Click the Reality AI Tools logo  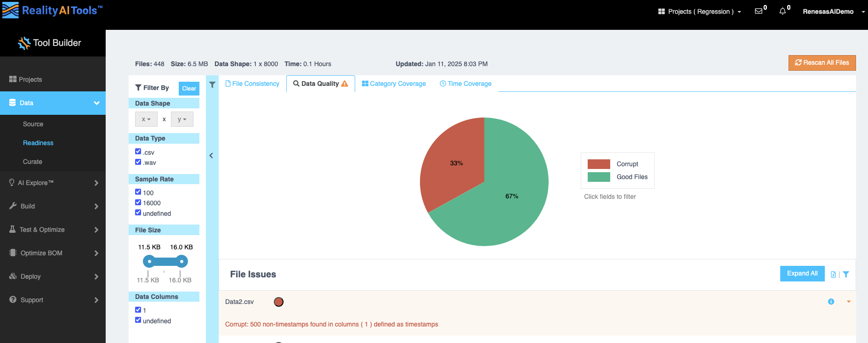tap(52, 11)
